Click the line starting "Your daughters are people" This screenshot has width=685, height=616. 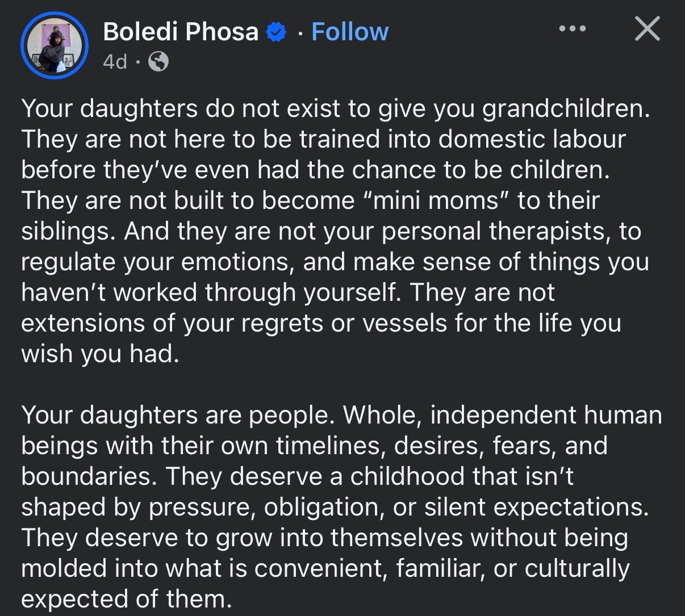pos(342,415)
